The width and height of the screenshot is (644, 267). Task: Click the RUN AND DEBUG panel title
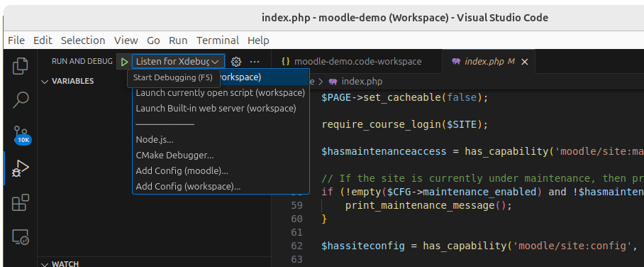[x=82, y=61]
